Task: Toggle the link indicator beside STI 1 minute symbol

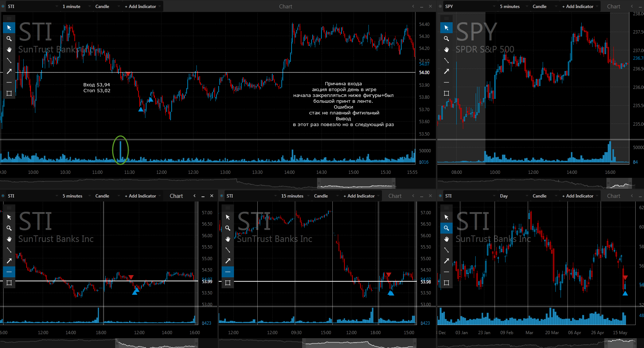Action: [x=3, y=6]
